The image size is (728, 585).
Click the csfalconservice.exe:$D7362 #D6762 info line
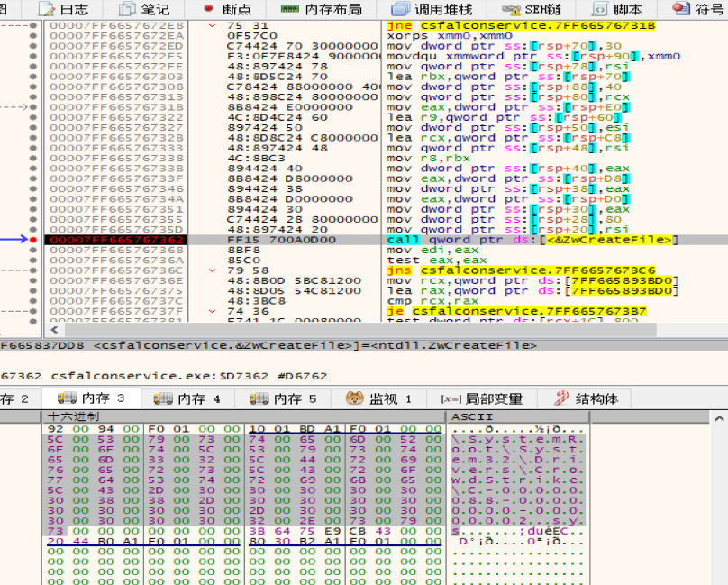[163, 376]
